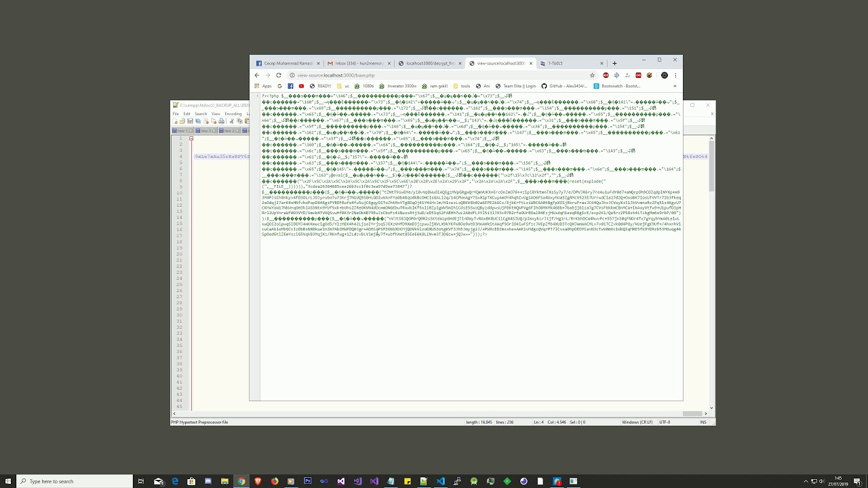868x488 pixels.
Task: Open the uc bookmark folder
Action: point(343,86)
